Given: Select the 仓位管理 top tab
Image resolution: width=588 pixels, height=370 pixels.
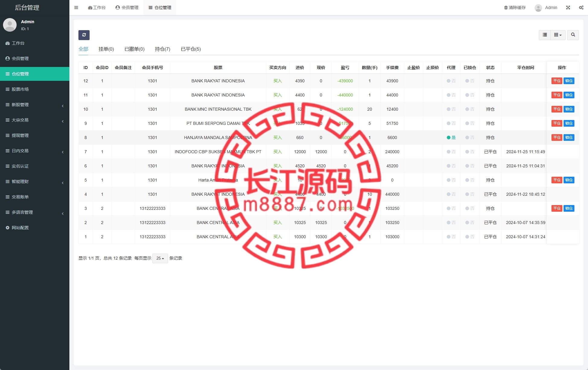Looking at the screenshot, I should coord(160,8).
